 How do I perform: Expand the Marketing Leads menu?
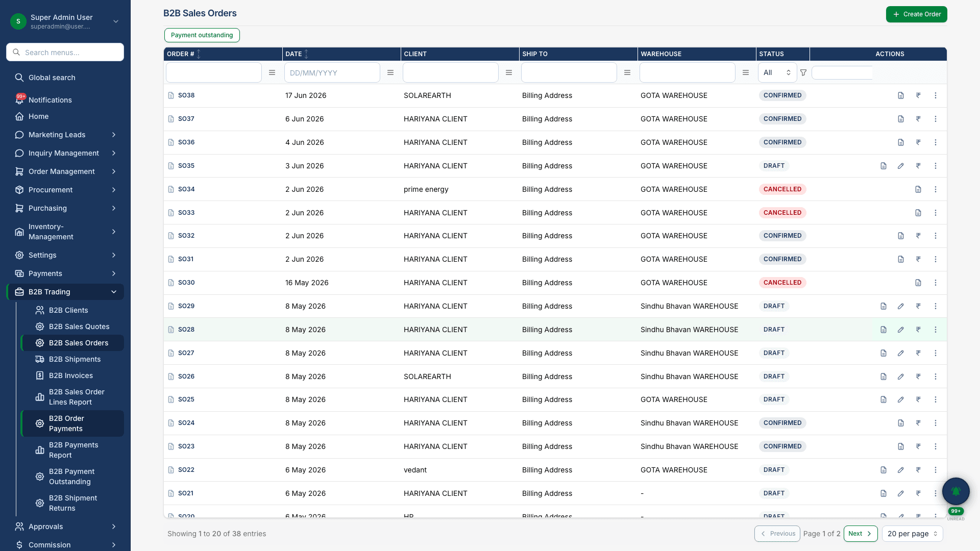coord(65,135)
